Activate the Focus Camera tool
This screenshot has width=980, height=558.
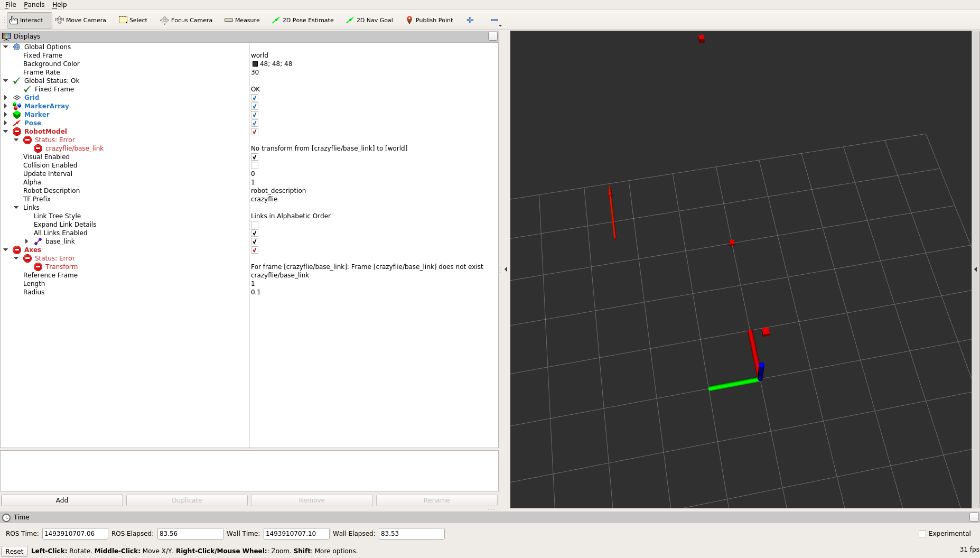pyautogui.click(x=186, y=20)
